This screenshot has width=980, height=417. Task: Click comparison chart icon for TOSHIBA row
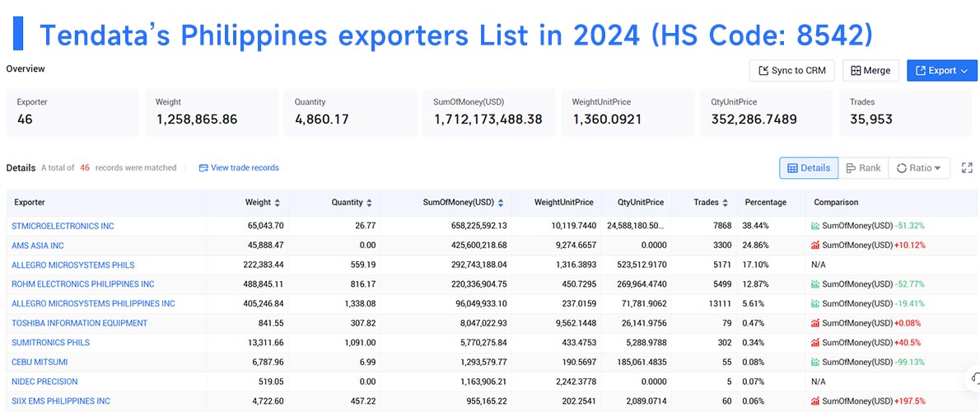point(815,322)
